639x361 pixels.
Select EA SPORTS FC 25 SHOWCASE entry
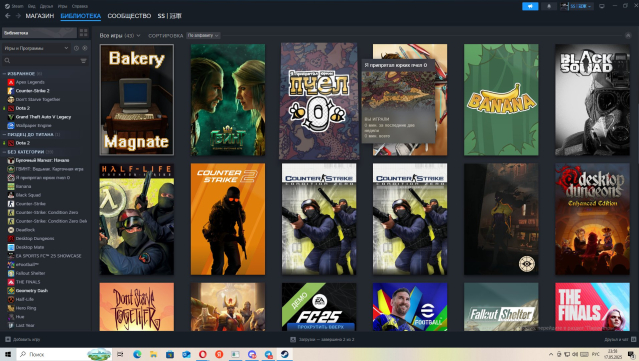[x=48, y=256]
